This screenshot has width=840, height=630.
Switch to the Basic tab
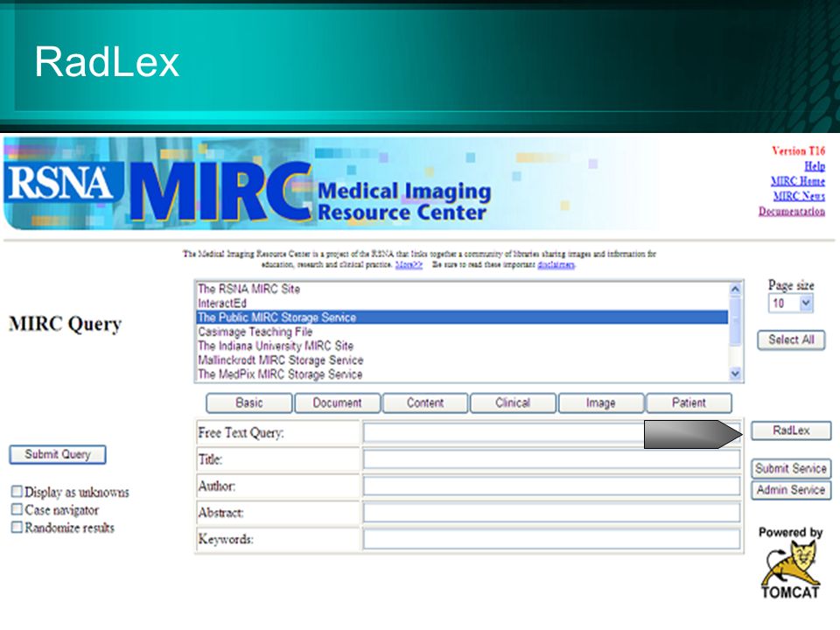249,402
